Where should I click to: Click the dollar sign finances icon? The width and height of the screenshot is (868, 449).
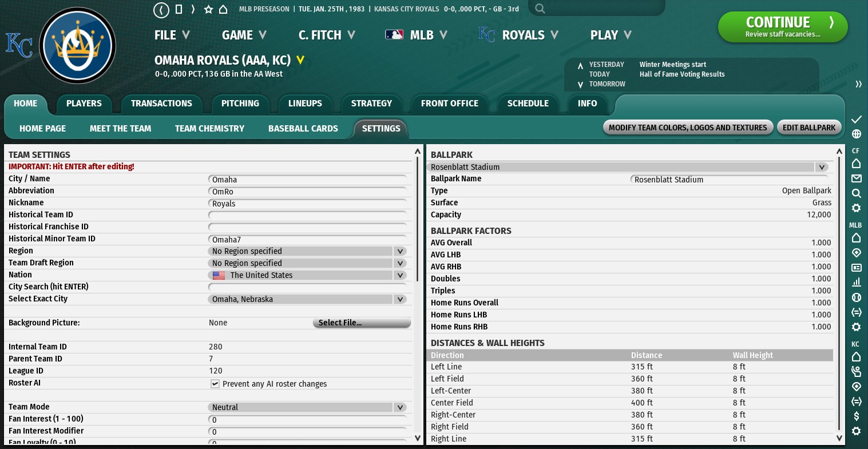click(856, 416)
